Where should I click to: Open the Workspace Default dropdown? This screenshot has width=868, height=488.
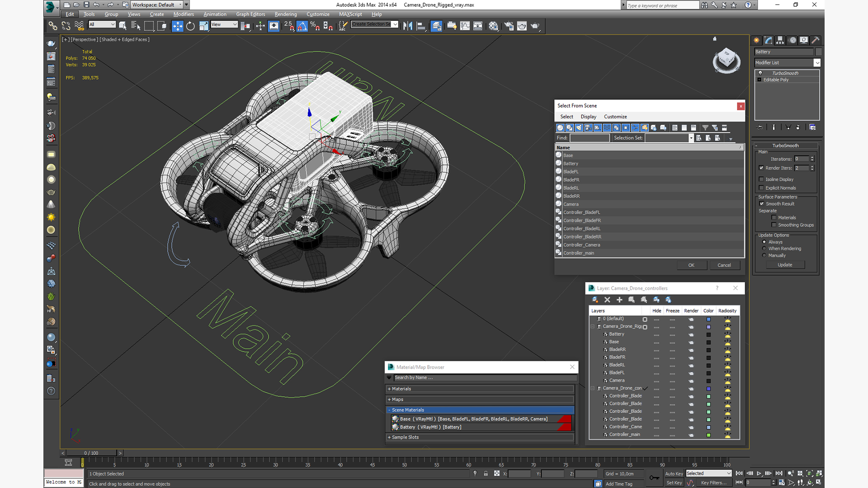point(181,5)
